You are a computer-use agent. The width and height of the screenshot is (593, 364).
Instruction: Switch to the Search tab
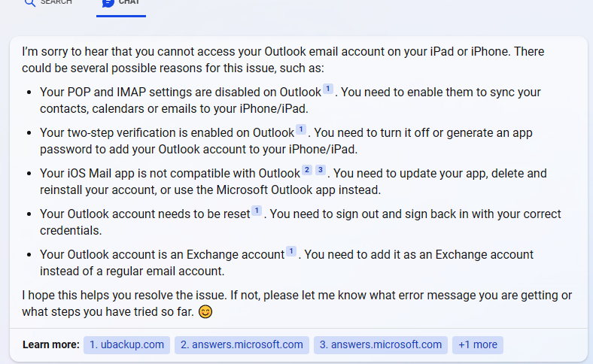tap(56, 3)
